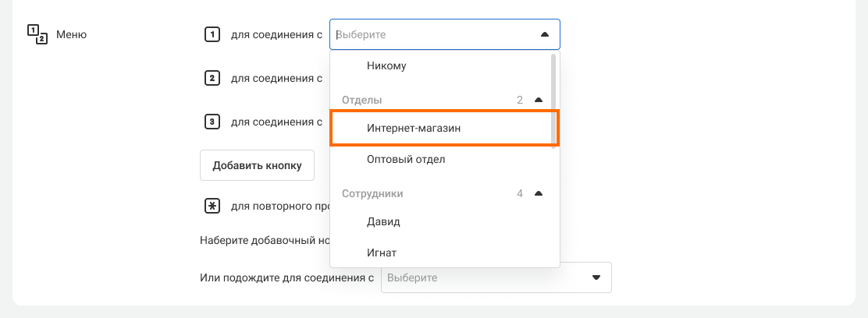
Task: Open the Или подождите для соединения dropdown
Action: 484,277
